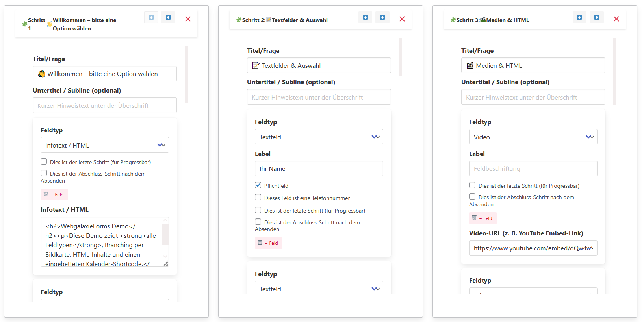Move Schritt 2 down with arrow icon
The height and width of the screenshot is (322, 644).
(382, 18)
